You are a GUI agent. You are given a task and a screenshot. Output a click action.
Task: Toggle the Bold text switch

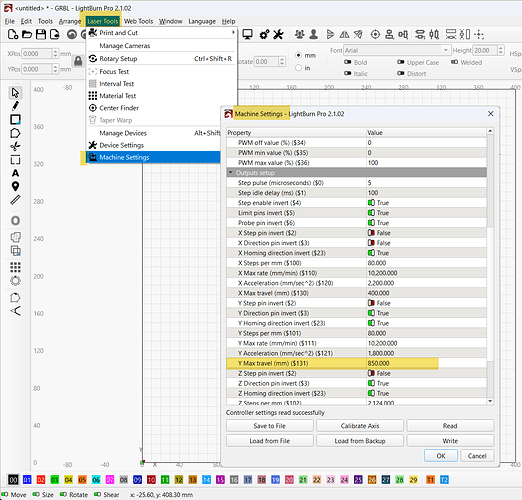click(x=348, y=62)
